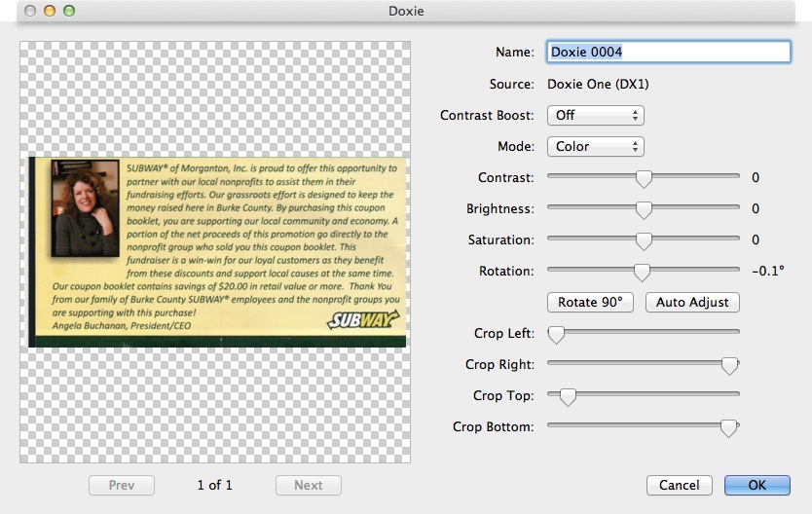Viewport: 812px width, 514px height.
Task: Click the Rotation slider handle
Action: click(x=642, y=272)
